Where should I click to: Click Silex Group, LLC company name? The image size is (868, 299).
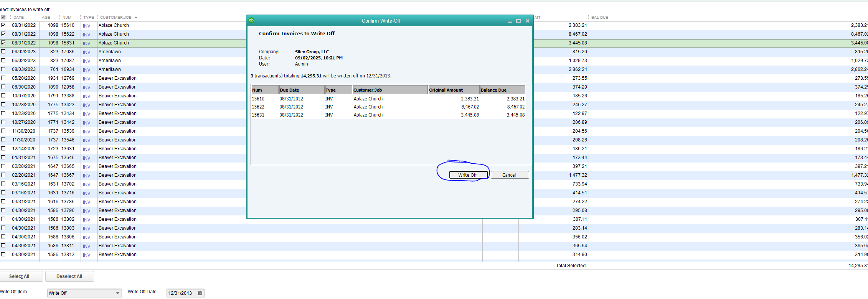click(x=312, y=52)
